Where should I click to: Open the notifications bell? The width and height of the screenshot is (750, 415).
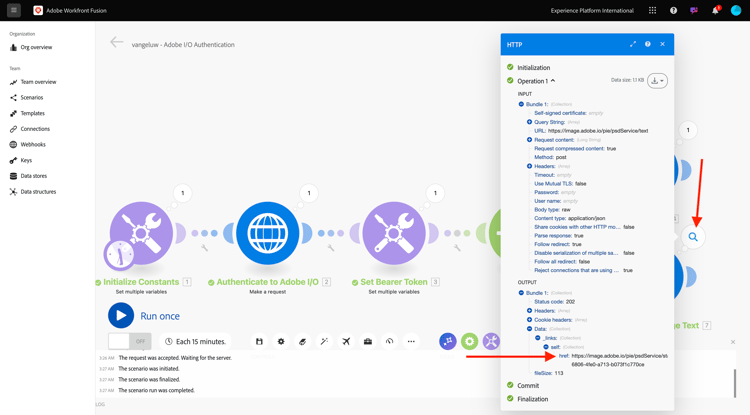coord(715,10)
